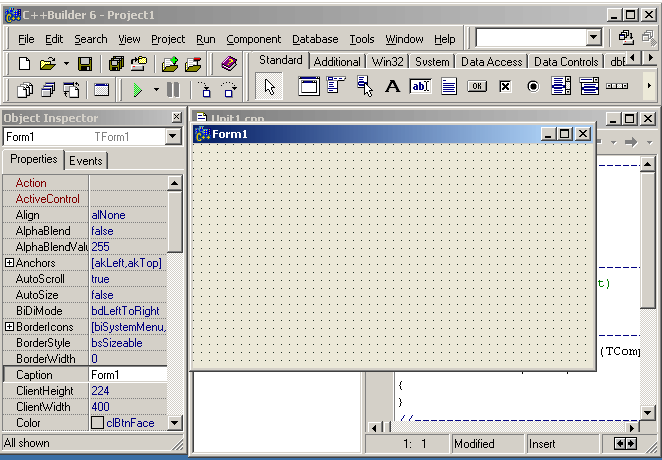The width and height of the screenshot is (662, 460).
Task: Switch to Win32 component tab
Action: [387, 62]
